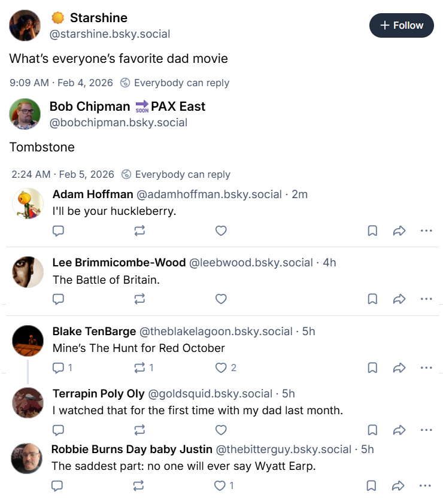This screenshot has height=504, width=443.
Task: Share Robbie Burns Day baby Justin's post
Action: pyautogui.click(x=398, y=485)
